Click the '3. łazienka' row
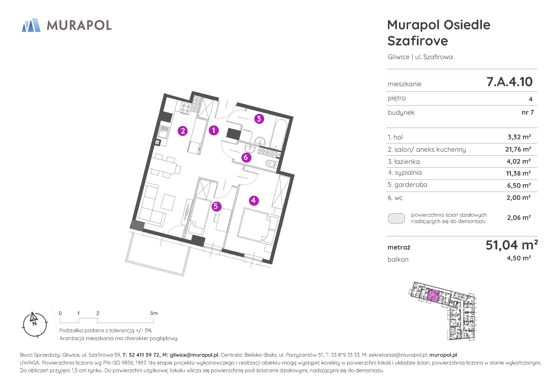Screen dimensions: 555x392 pyautogui.click(x=462, y=162)
